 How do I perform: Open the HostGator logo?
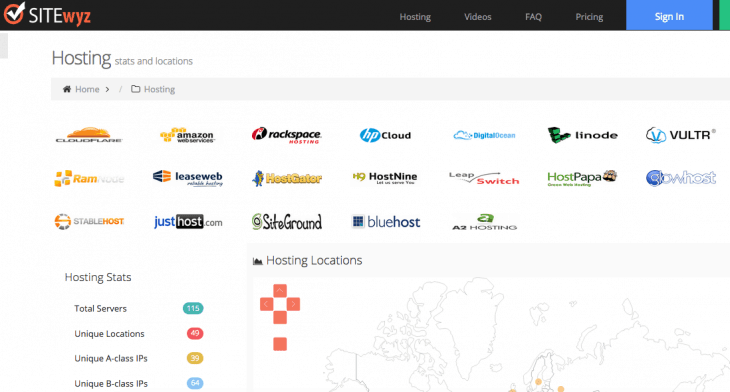[x=287, y=178]
